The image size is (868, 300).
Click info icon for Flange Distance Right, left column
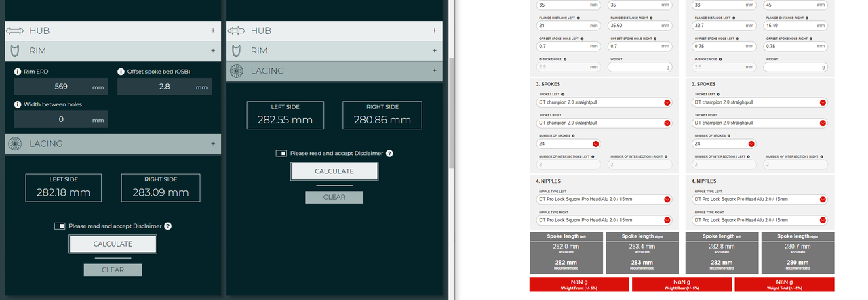click(652, 18)
